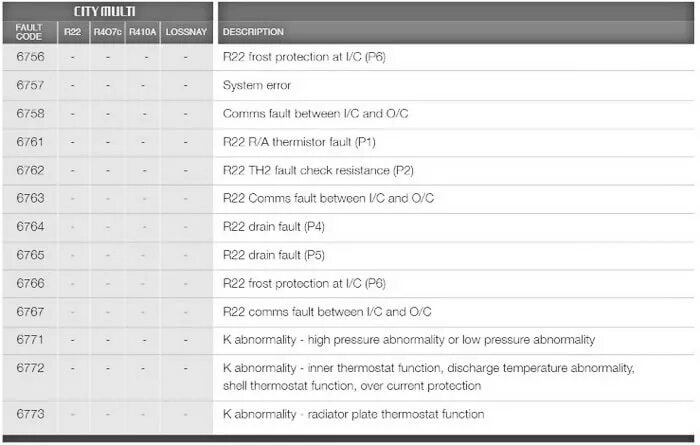Select the R407c column header
Viewport: 700px width, 445px height.
click(106, 32)
